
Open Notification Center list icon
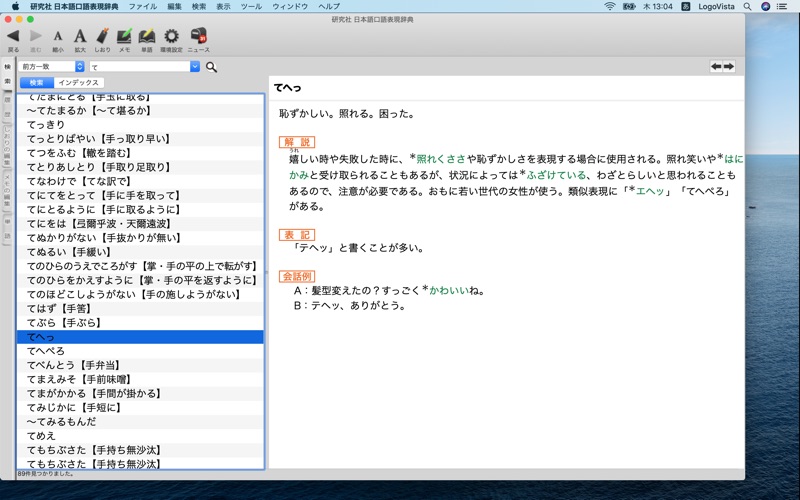pyautogui.click(x=782, y=6)
